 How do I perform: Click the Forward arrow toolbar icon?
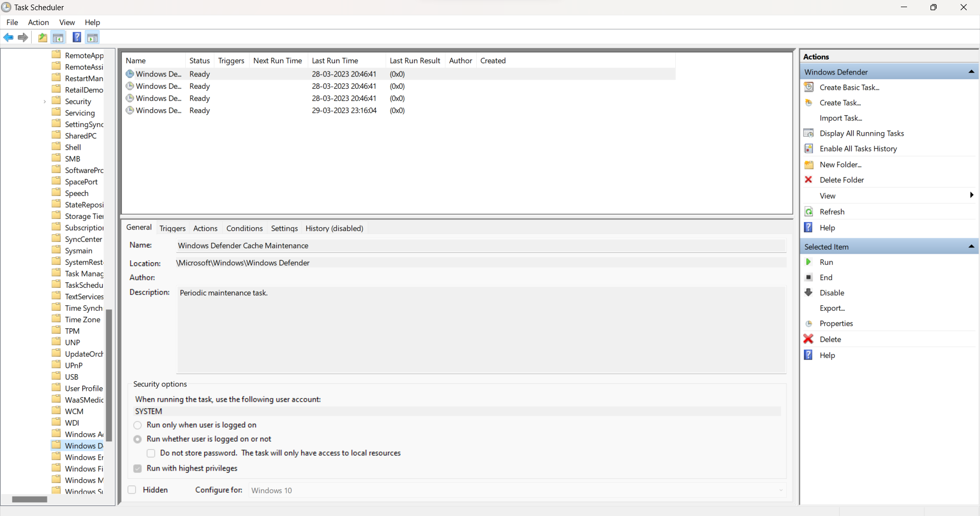(x=23, y=38)
